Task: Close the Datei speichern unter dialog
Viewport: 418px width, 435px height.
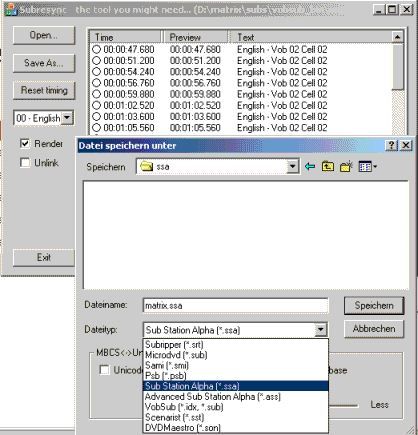Action: 406,145
